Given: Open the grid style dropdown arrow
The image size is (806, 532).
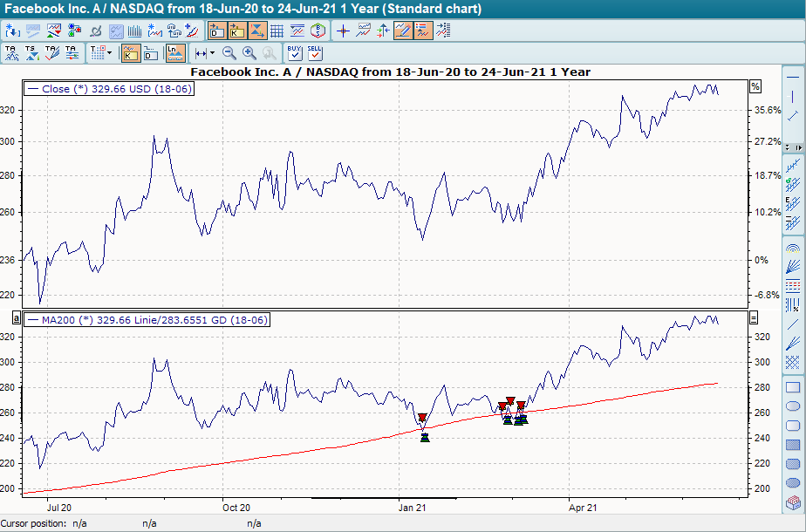Looking at the screenshot, I should tap(110, 52).
